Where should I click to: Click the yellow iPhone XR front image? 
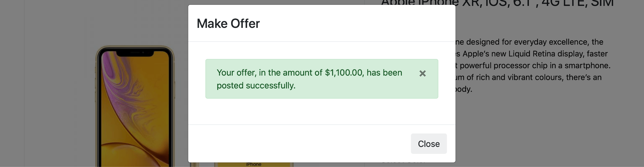coord(135,113)
